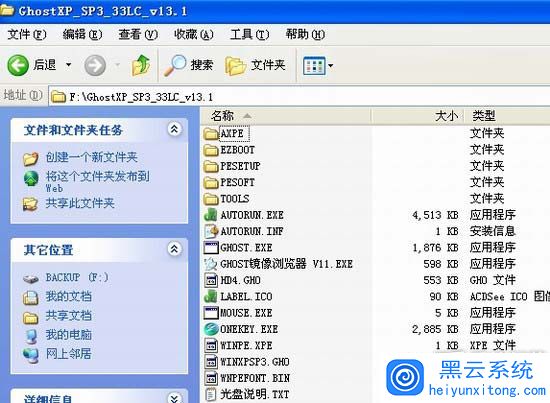Click the XPE 文件 type cell

(492, 345)
